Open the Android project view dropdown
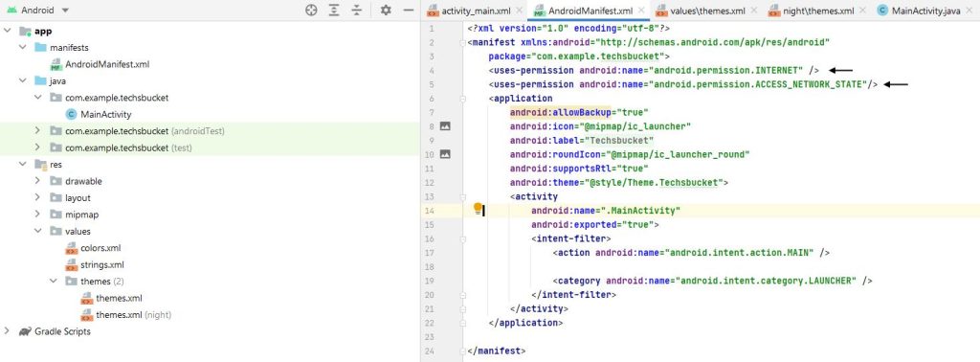This screenshot has width=980, height=362. 37,10
